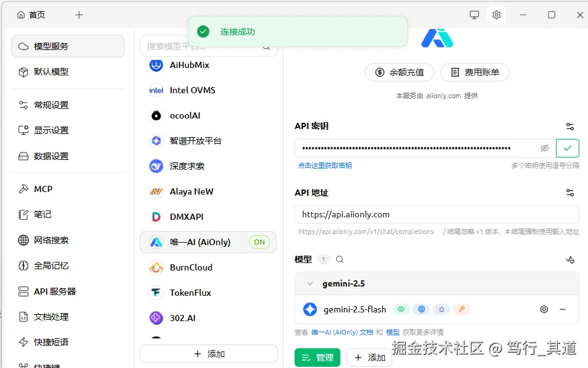Click the reasoning tag on gemini-2.5-flash
This screenshot has height=368, width=588.
[x=442, y=309]
